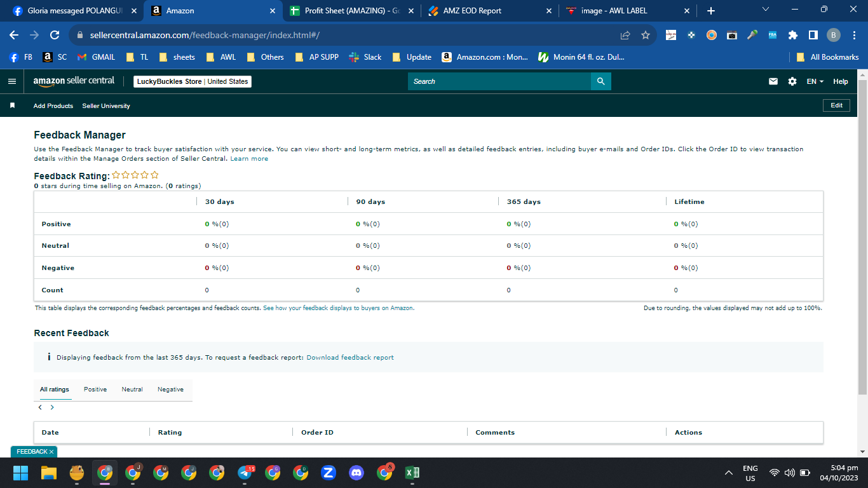868x488 pixels.
Task: Go back using the browser back arrow
Action: (x=14, y=36)
